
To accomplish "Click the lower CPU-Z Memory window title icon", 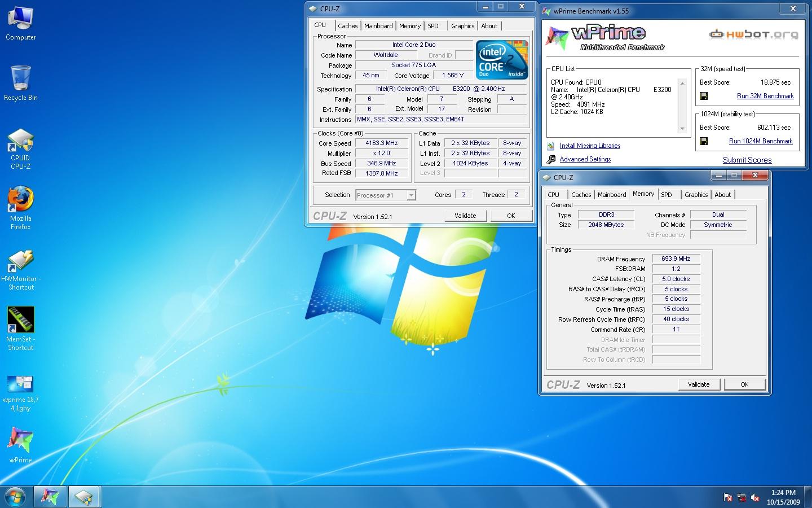I will tap(546, 177).
